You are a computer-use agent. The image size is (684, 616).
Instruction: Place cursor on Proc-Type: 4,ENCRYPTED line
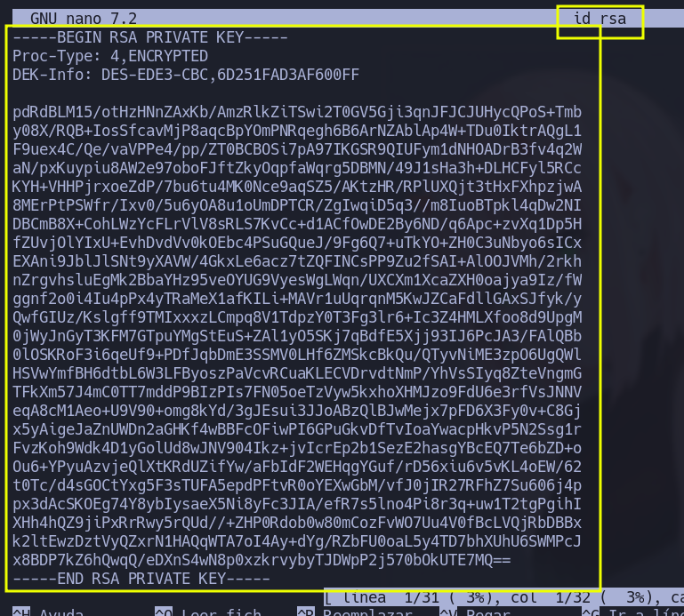(x=110, y=56)
